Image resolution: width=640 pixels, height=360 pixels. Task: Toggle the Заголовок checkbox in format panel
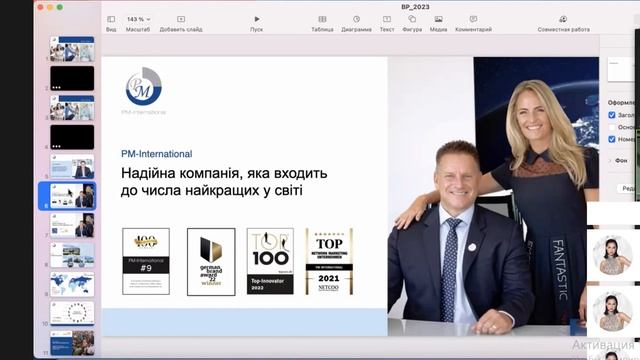tap(611, 115)
